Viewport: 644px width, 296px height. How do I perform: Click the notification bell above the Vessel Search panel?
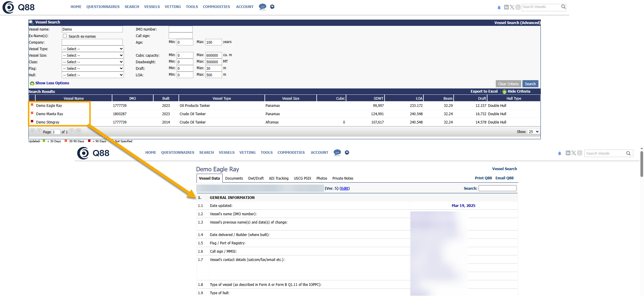coord(499,7)
